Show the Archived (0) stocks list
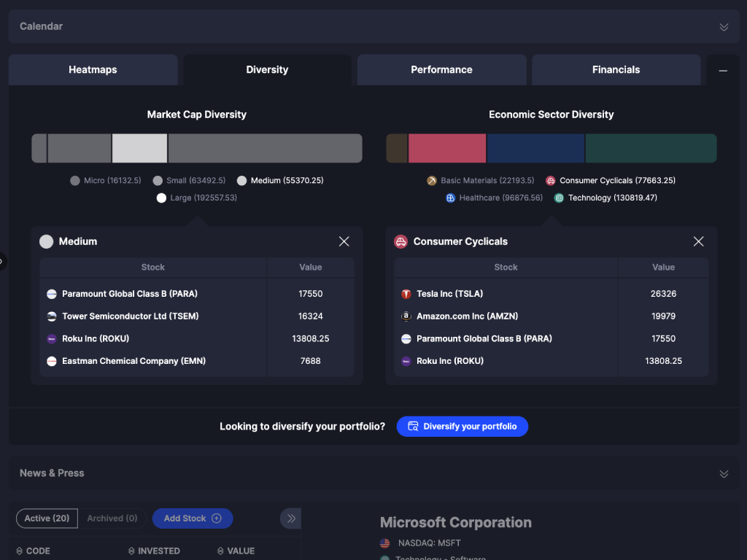The image size is (747, 560). click(112, 518)
